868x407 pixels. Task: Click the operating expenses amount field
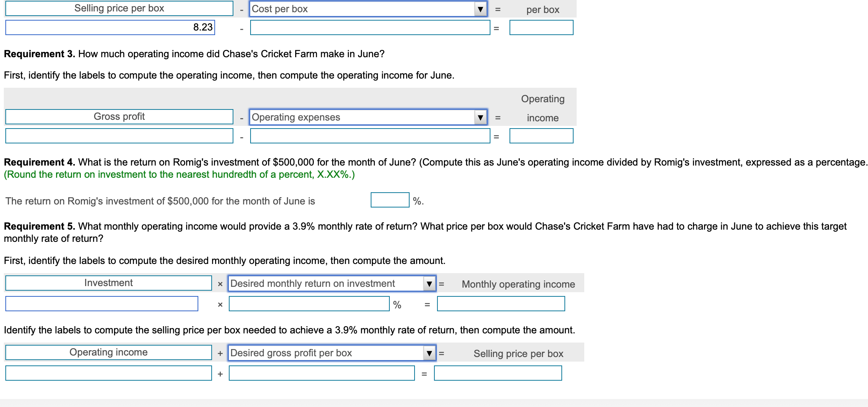click(x=370, y=136)
